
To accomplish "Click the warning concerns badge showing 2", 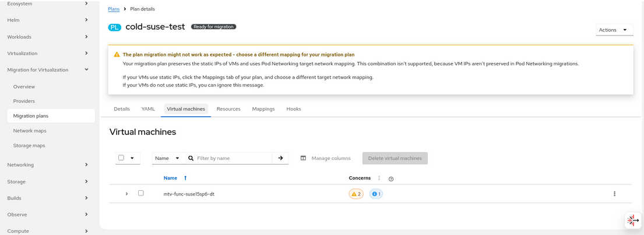I will point(356,194).
